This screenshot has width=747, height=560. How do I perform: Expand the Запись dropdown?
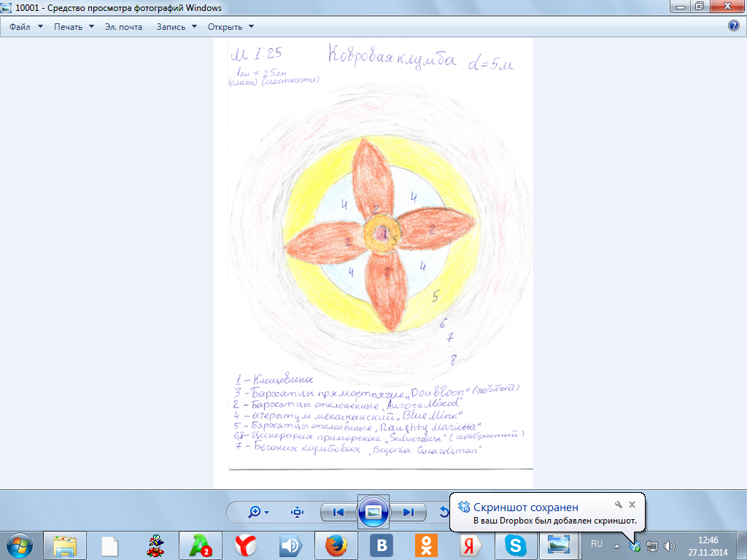(177, 27)
